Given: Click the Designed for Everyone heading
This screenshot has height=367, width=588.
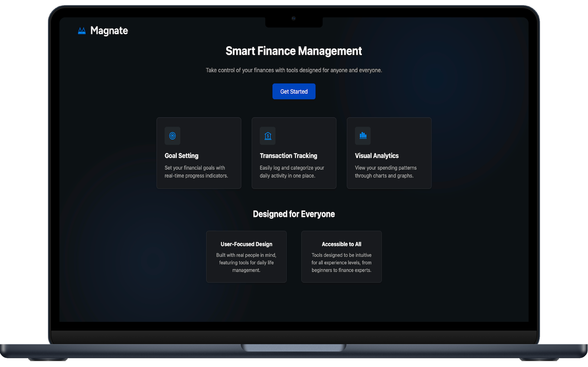Looking at the screenshot, I should (x=294, y=214).
